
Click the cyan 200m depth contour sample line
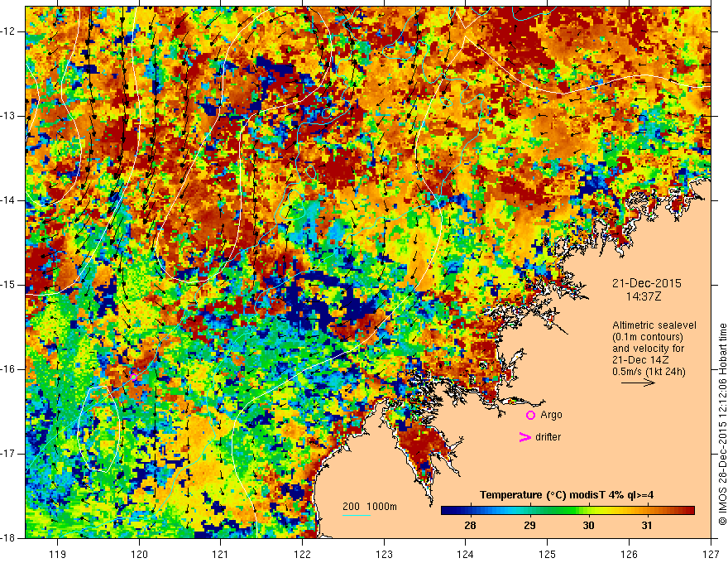pos(357,515)
